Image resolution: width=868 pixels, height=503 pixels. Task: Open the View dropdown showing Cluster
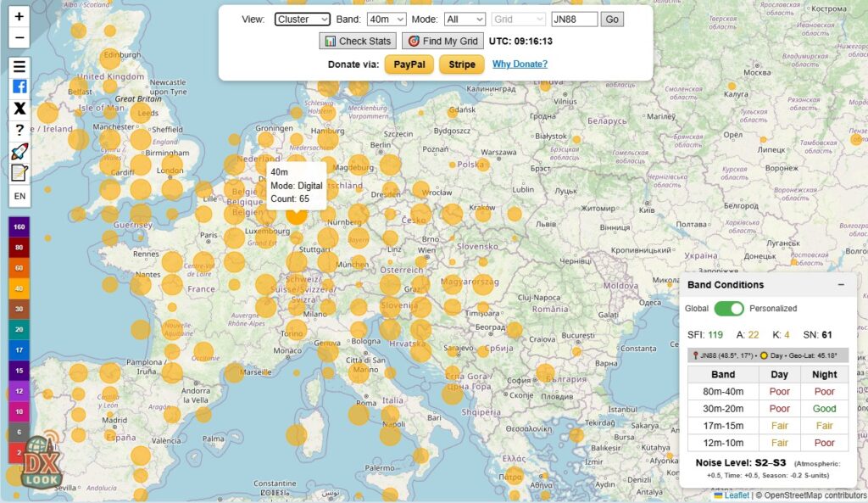coord(301,18)
